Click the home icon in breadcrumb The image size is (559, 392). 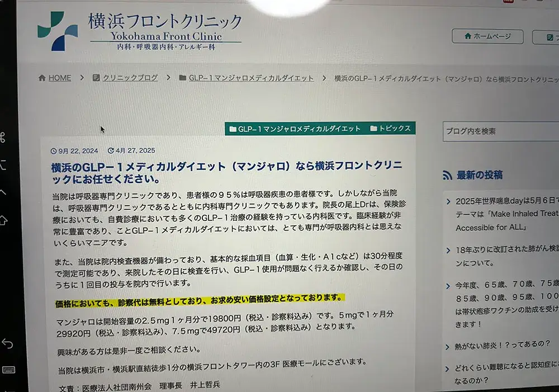tap(42, 78)
